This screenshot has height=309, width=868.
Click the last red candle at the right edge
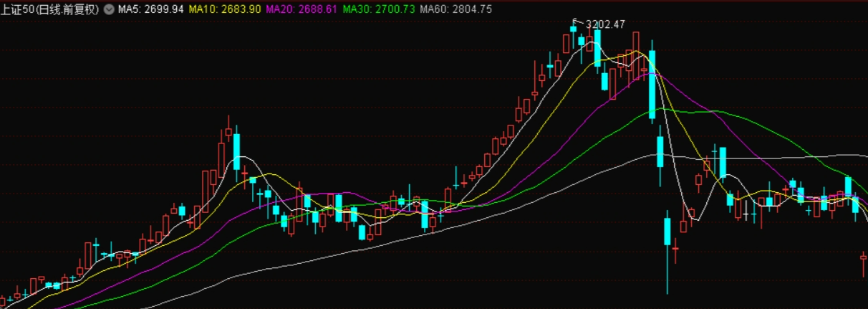click(864, 256)
